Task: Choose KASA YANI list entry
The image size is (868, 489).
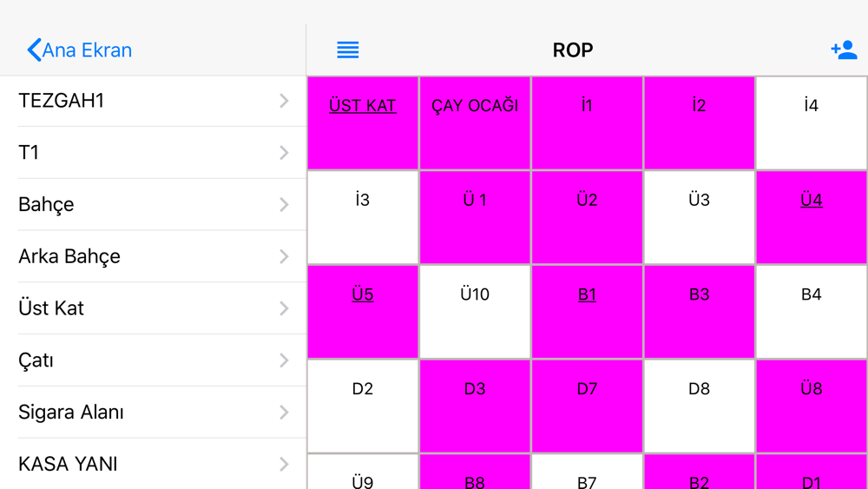Action: (x=154, y=464)
